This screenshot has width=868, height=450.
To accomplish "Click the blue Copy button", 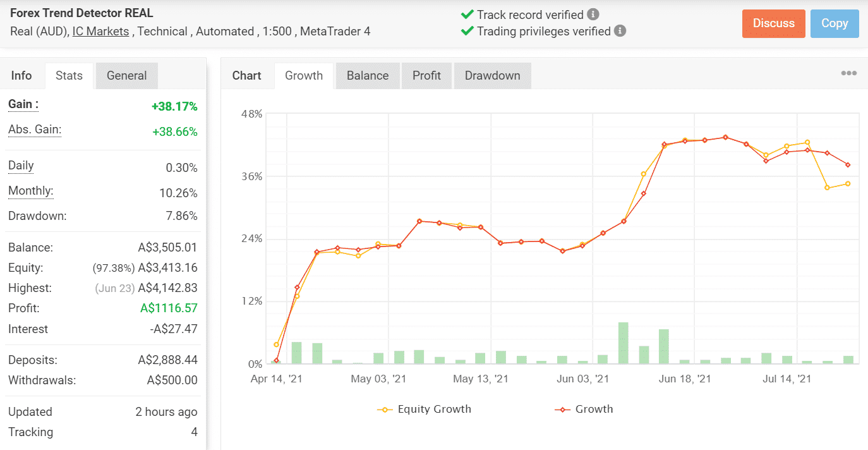I will [x=835, y=23].
